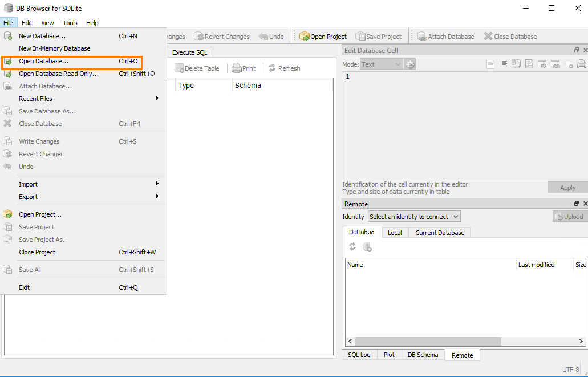The height and width of the screenshot is (377, 588).
Task: Open the Plot tab
Action: coord(390,355)
